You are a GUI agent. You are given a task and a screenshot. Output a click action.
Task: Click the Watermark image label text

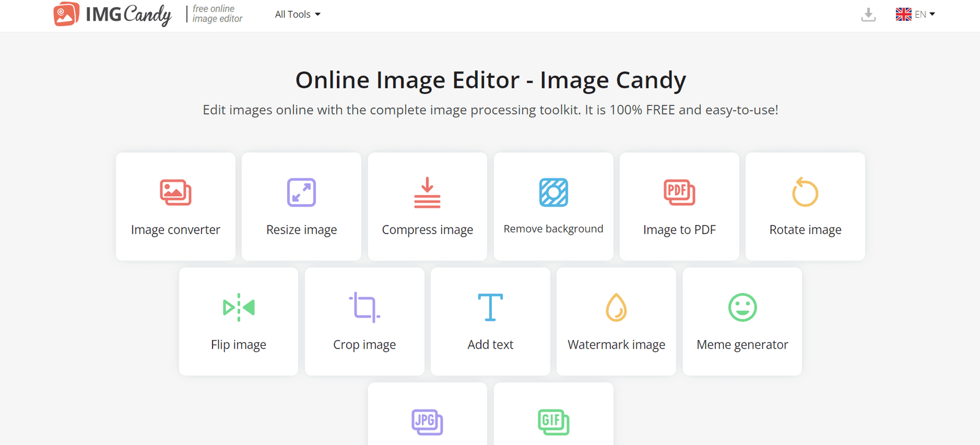[616, 344]
